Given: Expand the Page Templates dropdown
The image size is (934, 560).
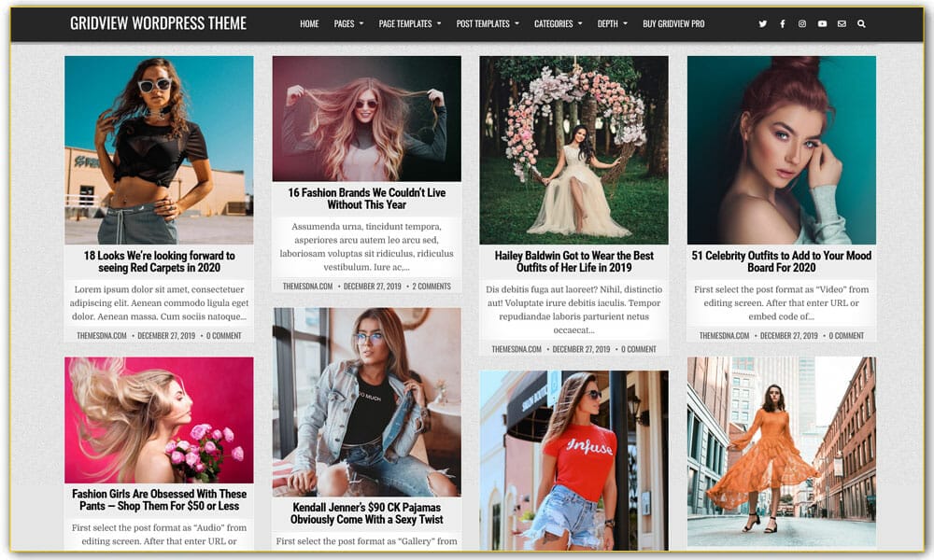Looking at the screenshot, I should pyautogui.click(x=410, y=24).
